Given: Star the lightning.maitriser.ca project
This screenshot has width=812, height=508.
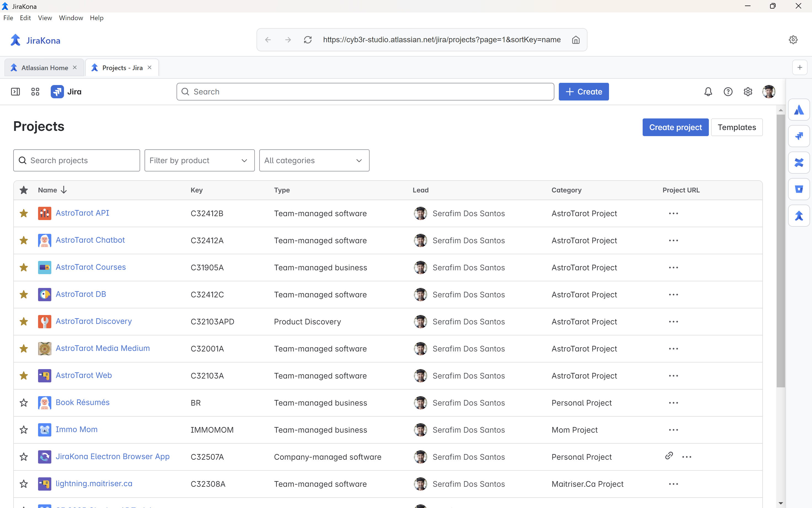Looking at the screenshot, I should click(x=23, y=484).
